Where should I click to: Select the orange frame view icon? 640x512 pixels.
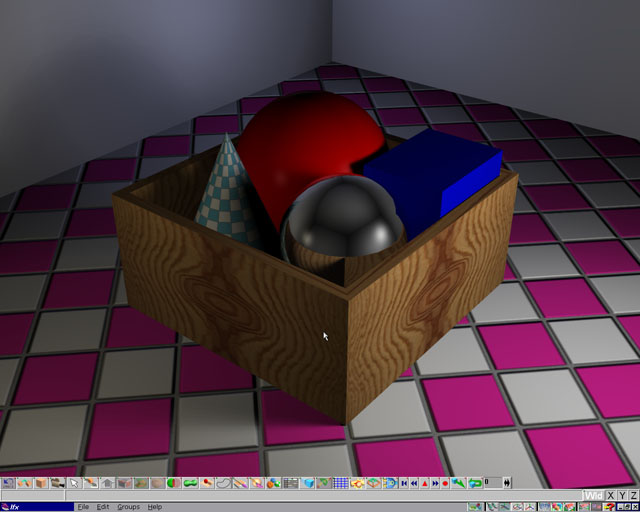[373, 483]
